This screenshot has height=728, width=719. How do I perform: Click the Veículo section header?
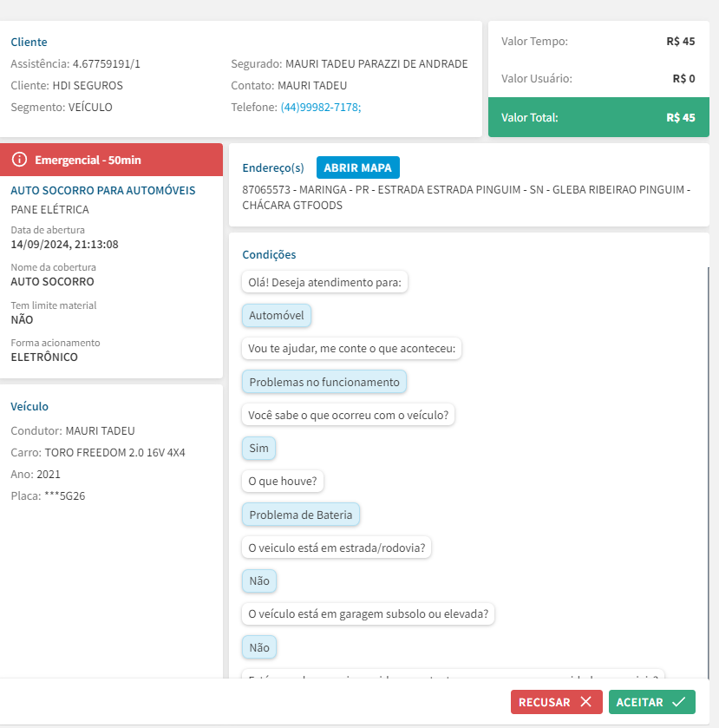29,406
